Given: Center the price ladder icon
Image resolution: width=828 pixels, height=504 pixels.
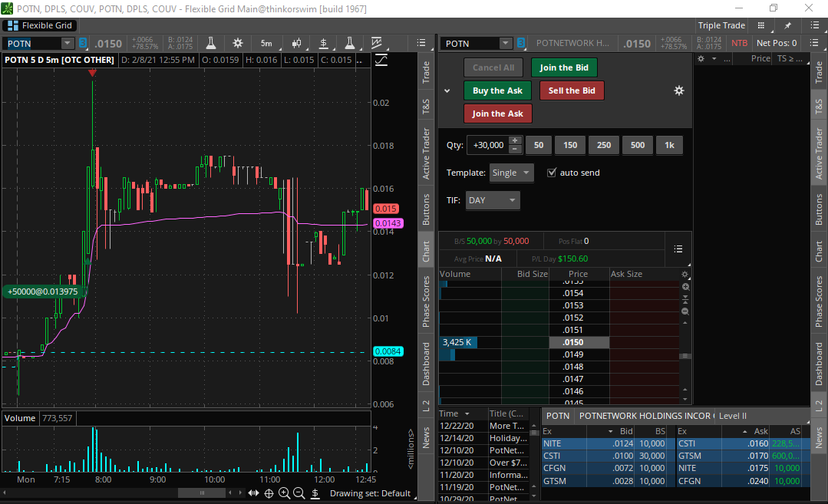Looking at the screenshot, I should tap(685, 299).
